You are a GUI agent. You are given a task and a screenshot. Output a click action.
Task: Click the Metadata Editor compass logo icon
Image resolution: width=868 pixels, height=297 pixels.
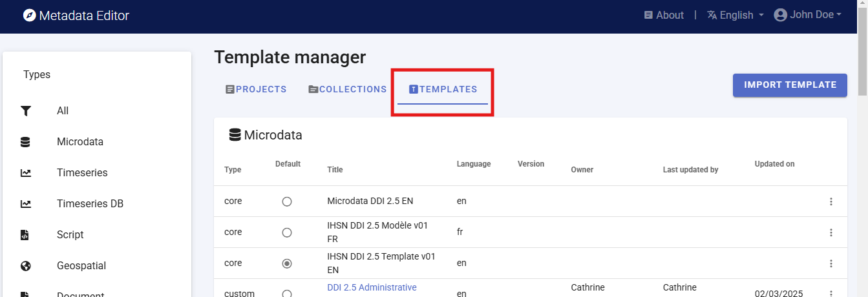[x=30, y=15]
